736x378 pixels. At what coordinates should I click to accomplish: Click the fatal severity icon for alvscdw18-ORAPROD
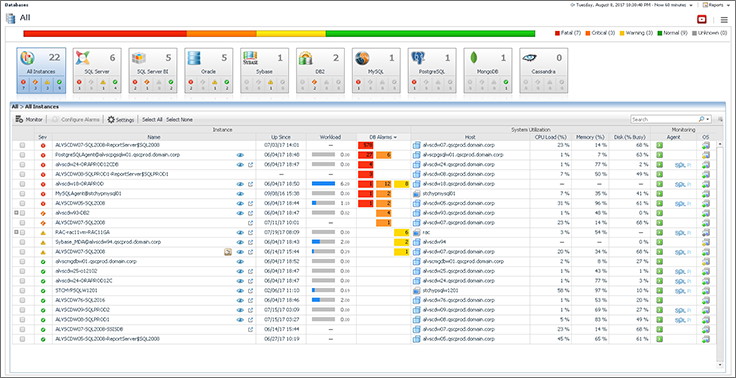coord(43,184)
